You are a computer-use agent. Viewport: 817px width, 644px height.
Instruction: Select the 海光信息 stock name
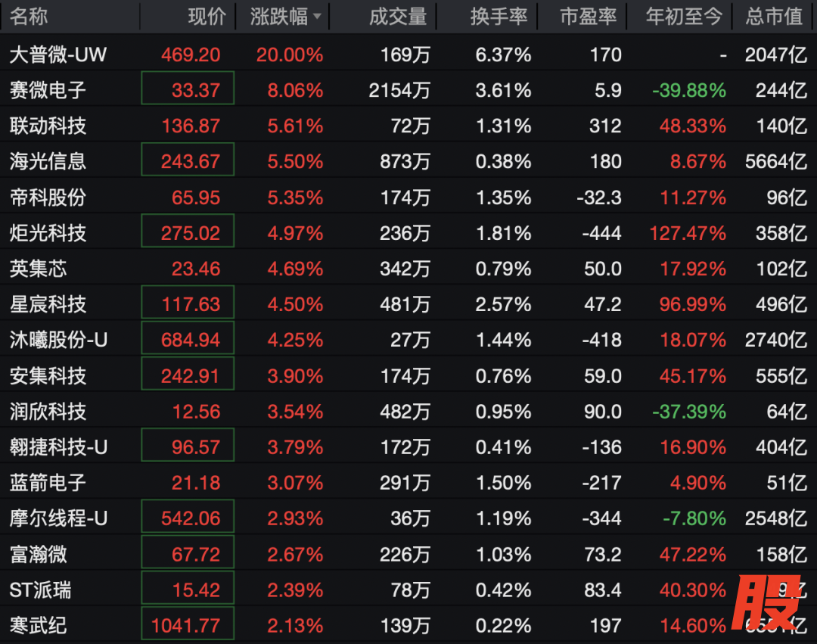pyautogui.click(x=48, y=161)
